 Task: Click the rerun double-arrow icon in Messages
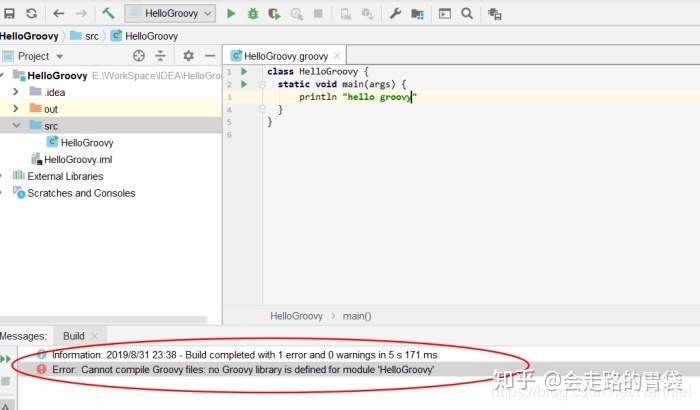pos(5,359)
